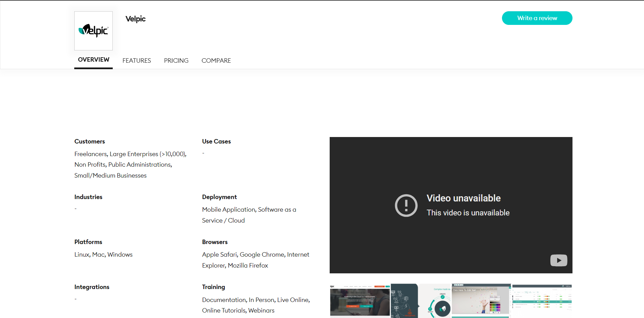
Task: Select the Compare tab
Action: [216, 61]
